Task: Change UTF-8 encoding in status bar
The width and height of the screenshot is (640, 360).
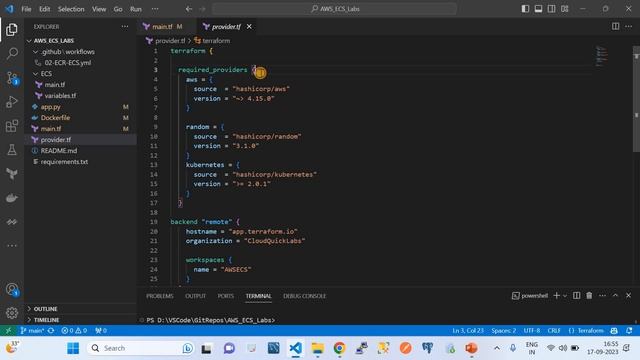Action: point(532,331)
